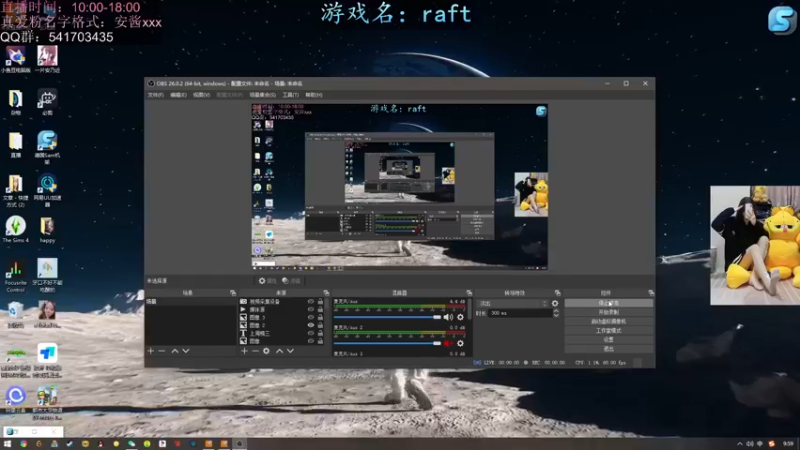Image resolution: width=800 pixels, height=450 pixels.
Task: Pop out the 混音器 mixer dock
Action: point(469,293)
